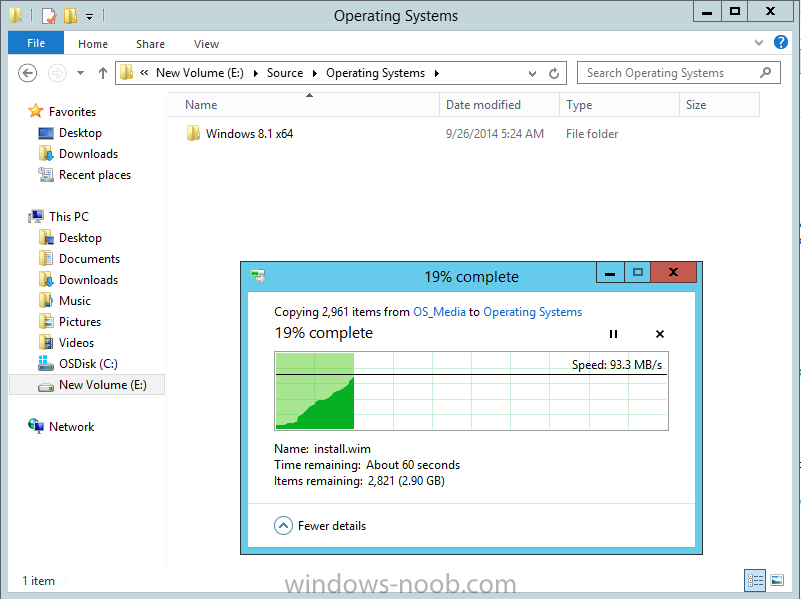Open recent locations dropdown arrow
This screenshot has height=599, width=801.
point(80,73)
